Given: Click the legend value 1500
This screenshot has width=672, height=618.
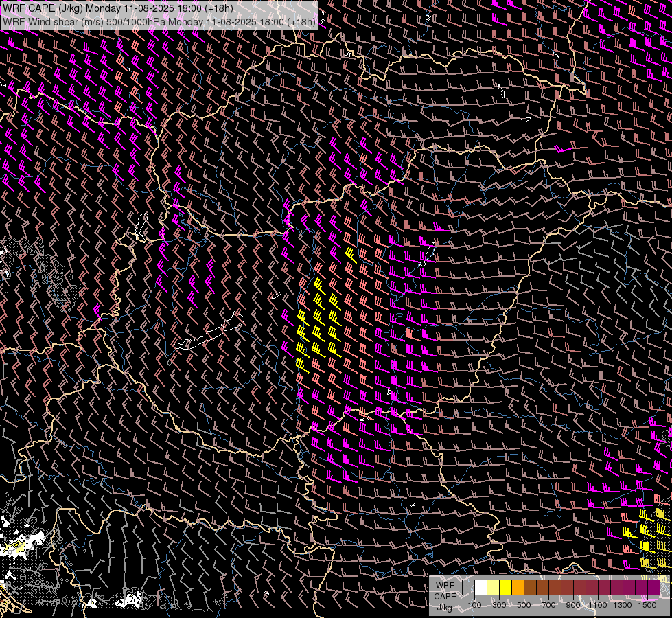Looking at the screenshot, I should pyautogui.click(x=647, y=605).
